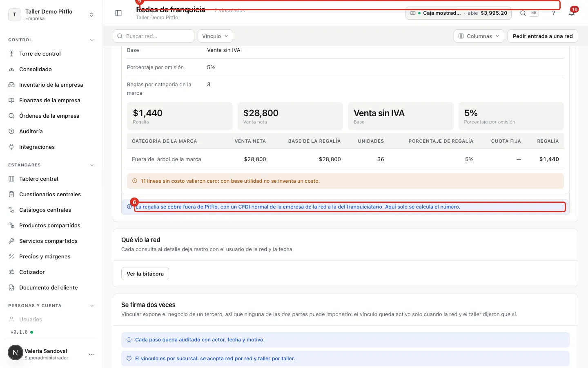
Task: Click the Precios y márgenes percent icon
Action: pos(11,256)
